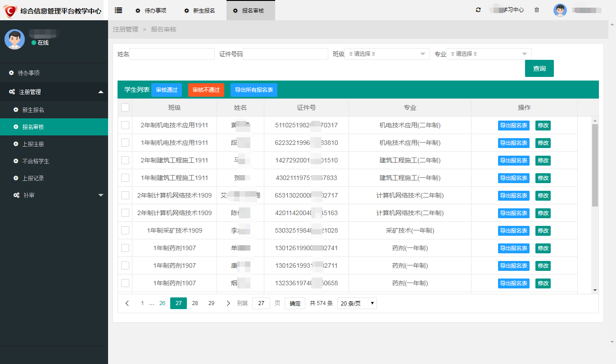Select checkbox for 1年制采矿技术1909 row
The height and width of the screenshot is (364, 616).
[x=125, y=230]
